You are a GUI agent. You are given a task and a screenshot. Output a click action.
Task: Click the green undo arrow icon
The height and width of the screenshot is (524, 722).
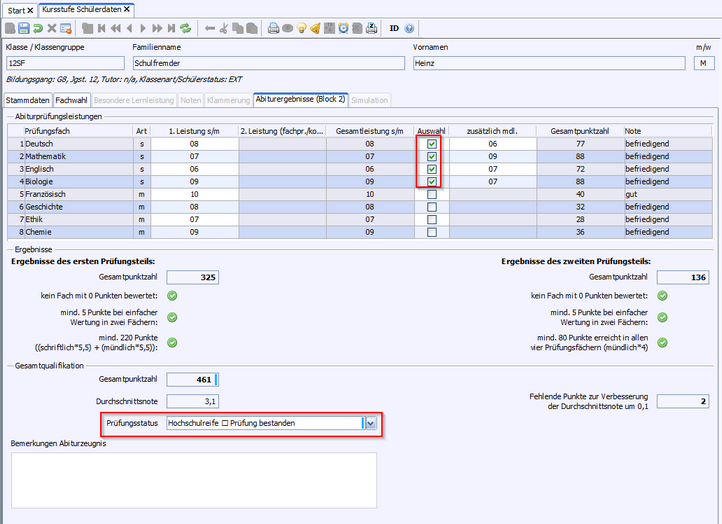[38, 28]
